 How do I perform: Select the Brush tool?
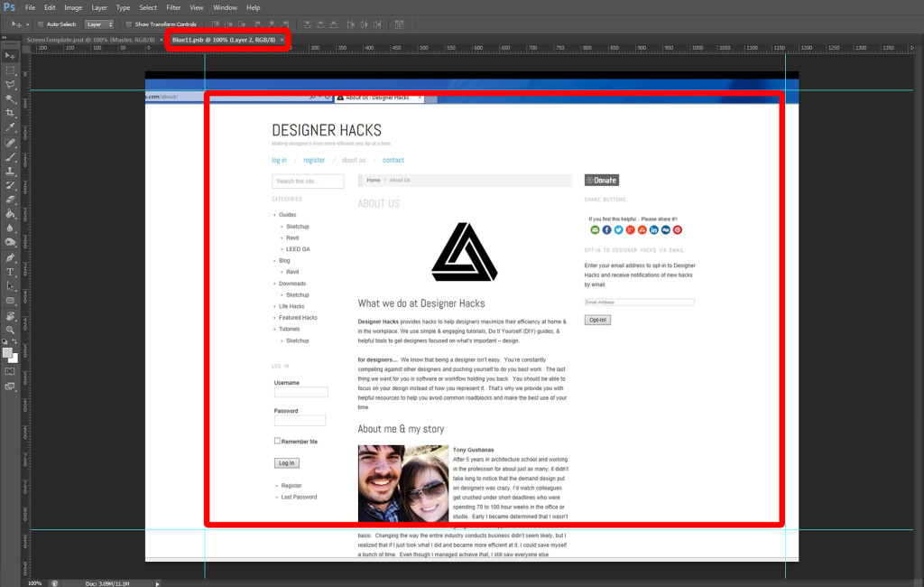click(x=10, y=157)
